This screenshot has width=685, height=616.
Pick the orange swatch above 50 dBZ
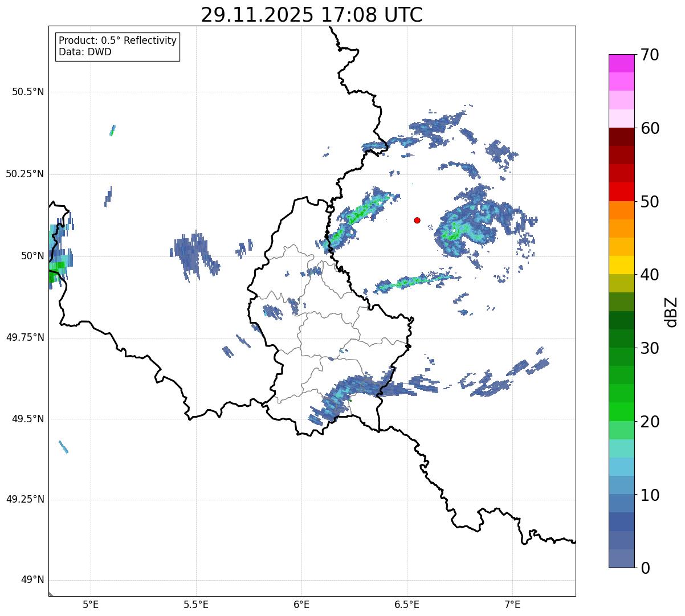click(621, 210)
